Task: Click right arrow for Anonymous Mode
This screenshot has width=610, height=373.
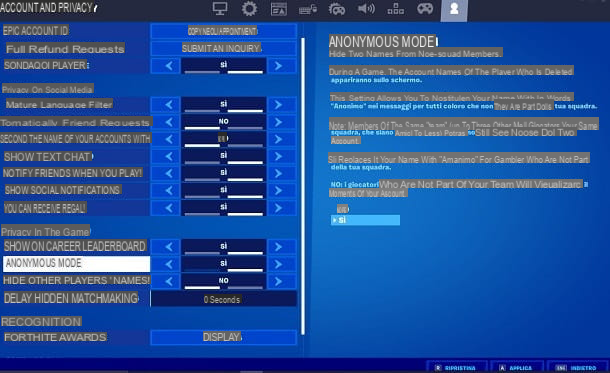Action: (x=278, y=264)
